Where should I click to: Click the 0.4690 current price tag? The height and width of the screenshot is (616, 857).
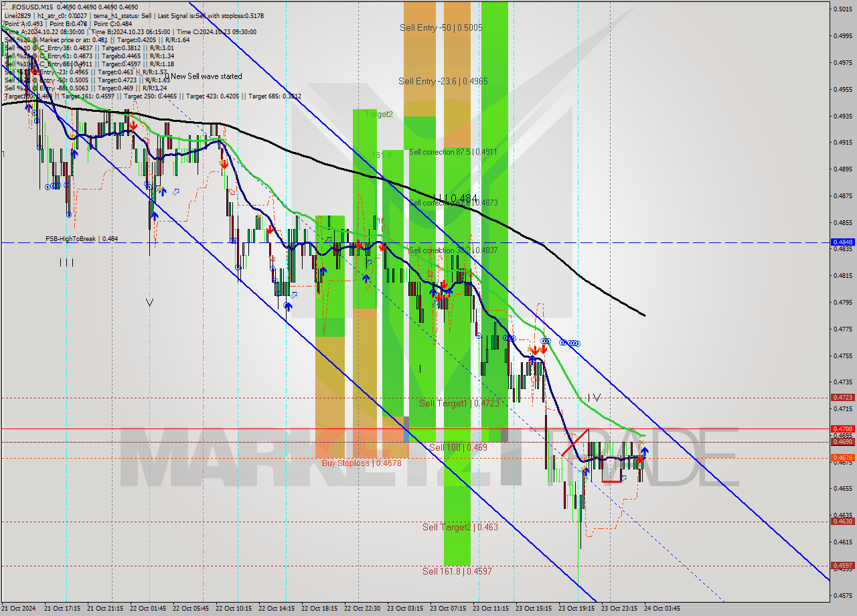(x=842, y=442)
